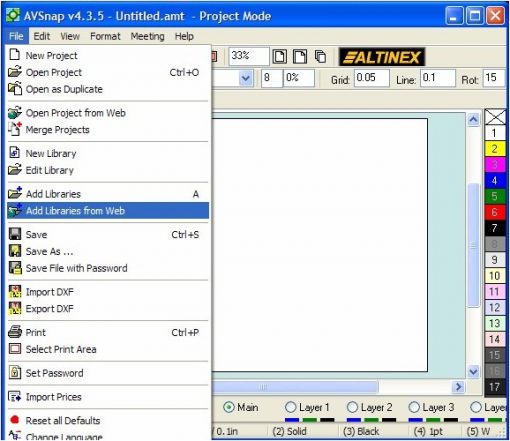The image size is (510, 441).
Task: Pick light green color swatch 13
Action: 495,323
